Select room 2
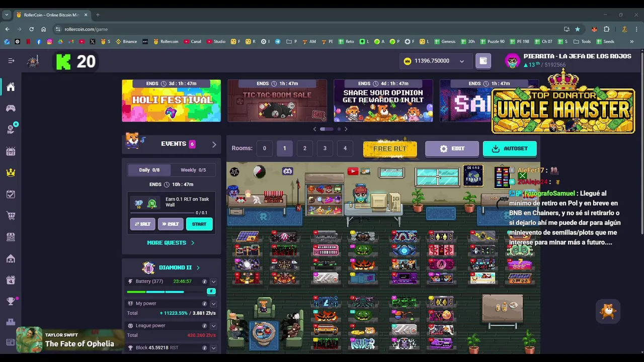The width and height of the screenshot is (644, 362). 304,148
